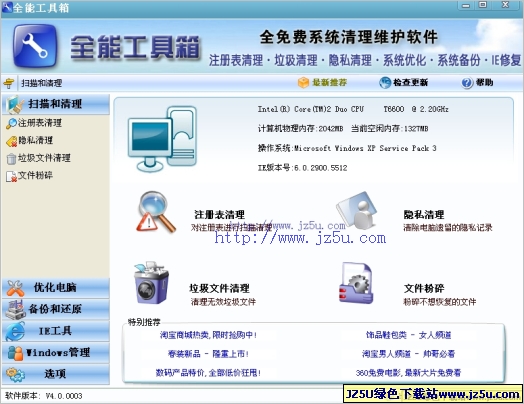Open the 选项 sidebar section
Screen dimensions: 524x404
56,374
